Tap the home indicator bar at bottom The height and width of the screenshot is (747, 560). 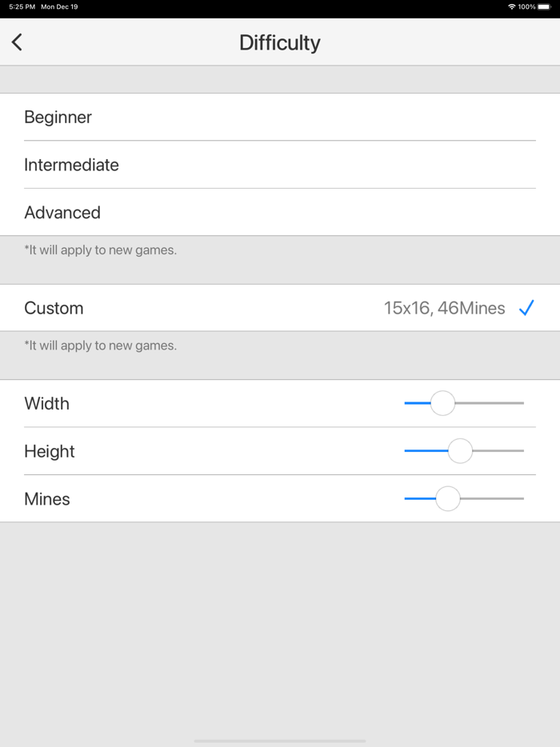click(280, 741)
